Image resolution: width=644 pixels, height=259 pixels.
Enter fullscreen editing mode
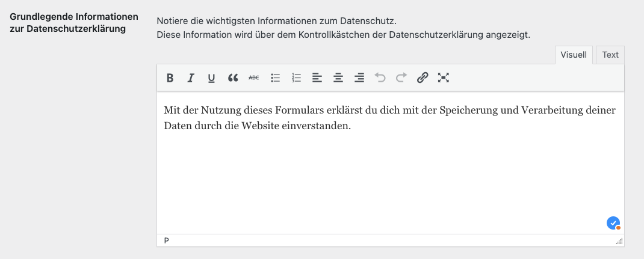pos(444,78)
